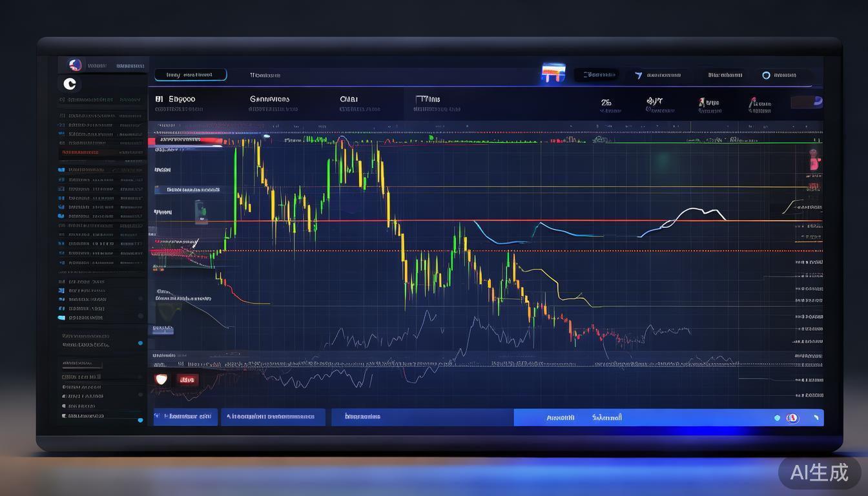
Task: Click the pink figure icon on chart's right edge
Action: pyautogui.click(x=814, y=159)
